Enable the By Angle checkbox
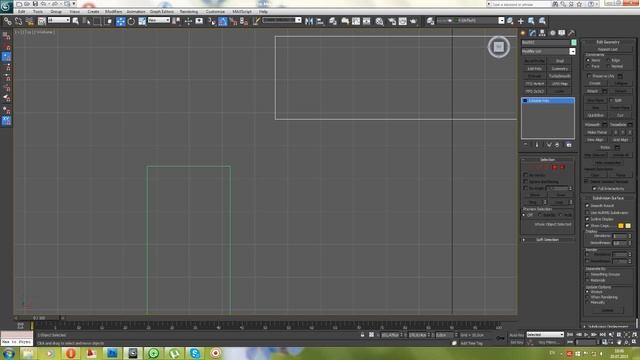Viewport: 640px width, 360px height. tap(526, 188)
